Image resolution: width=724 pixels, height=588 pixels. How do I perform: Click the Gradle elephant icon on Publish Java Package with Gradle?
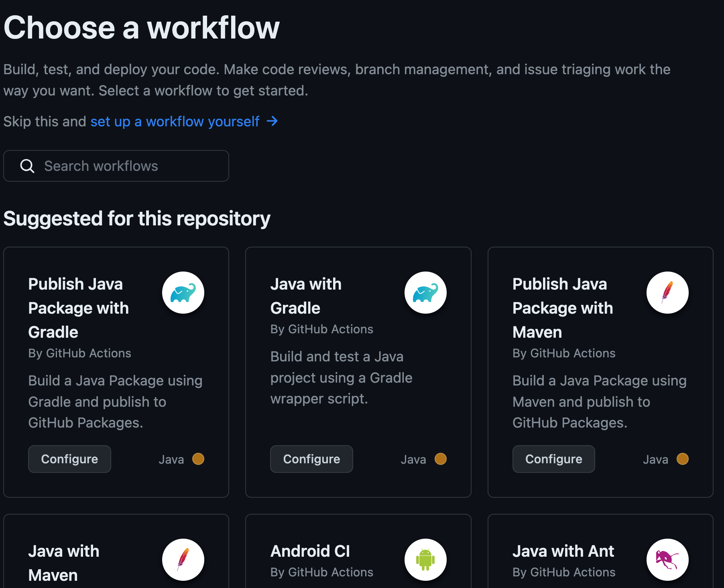pos(183,293)
